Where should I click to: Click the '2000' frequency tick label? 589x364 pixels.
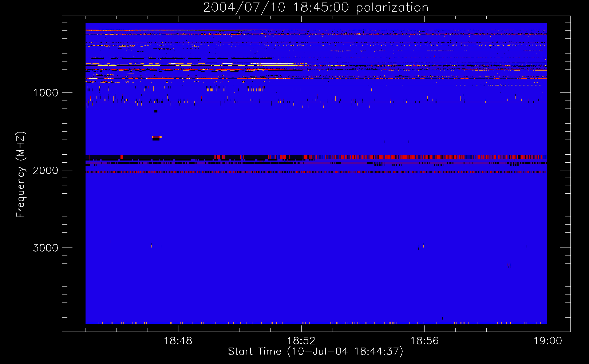point(46,170)
